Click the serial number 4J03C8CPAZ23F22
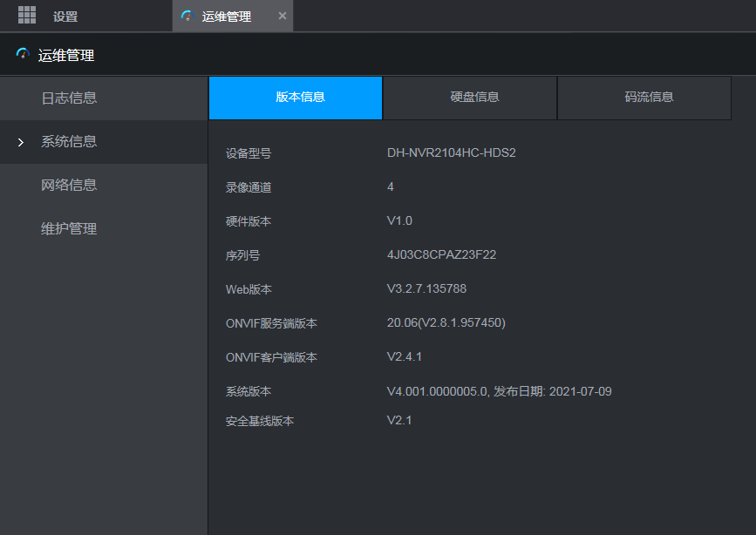Image resolution: width=756 pixels, height=535 pixels. pyautogui.click(x=441, y=255)
